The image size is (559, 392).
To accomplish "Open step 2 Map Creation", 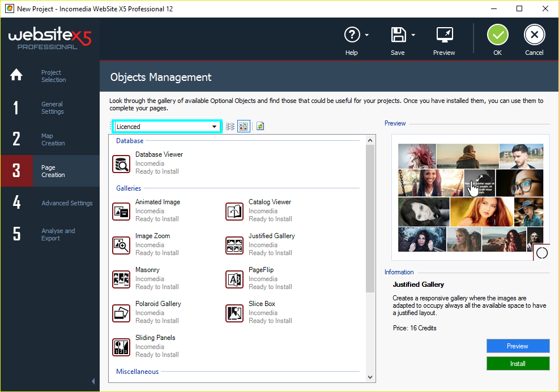I will 50,139.
